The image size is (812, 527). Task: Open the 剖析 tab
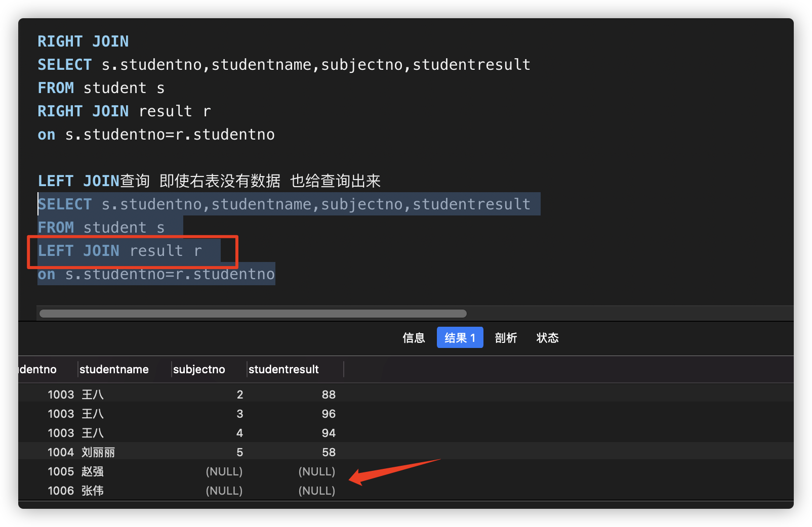point(506,338)
